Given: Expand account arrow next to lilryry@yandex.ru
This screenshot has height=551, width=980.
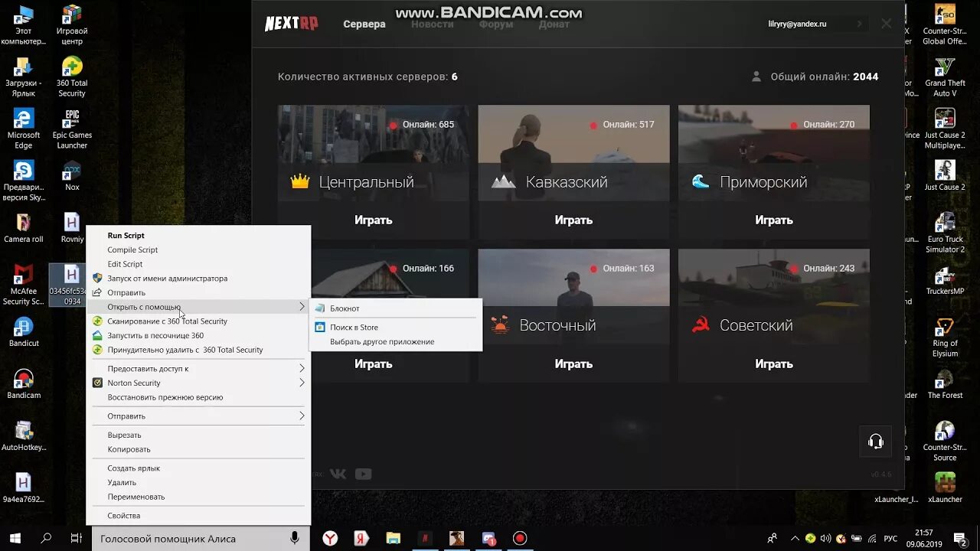Looking at the screenshot, I should click(860, 24).
